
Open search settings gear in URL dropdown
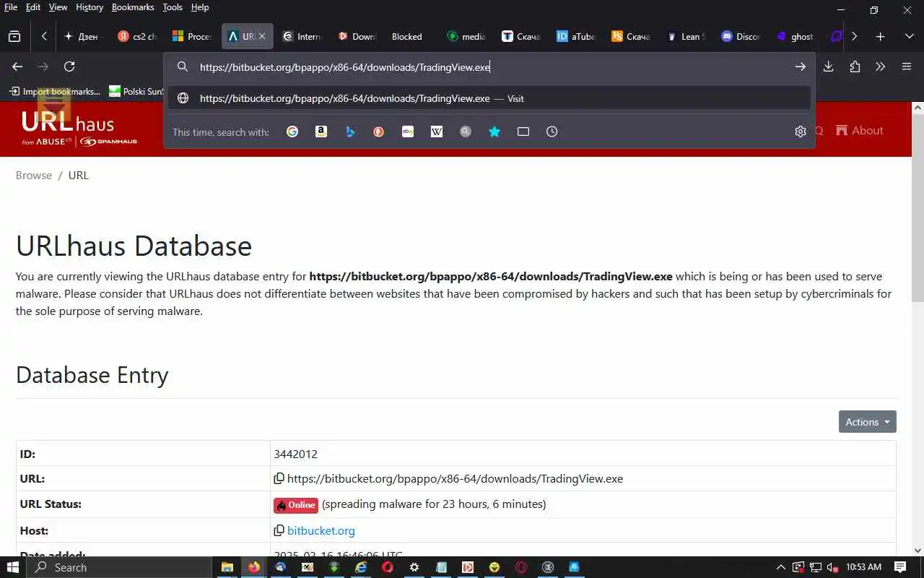click(x=801, y=131)
